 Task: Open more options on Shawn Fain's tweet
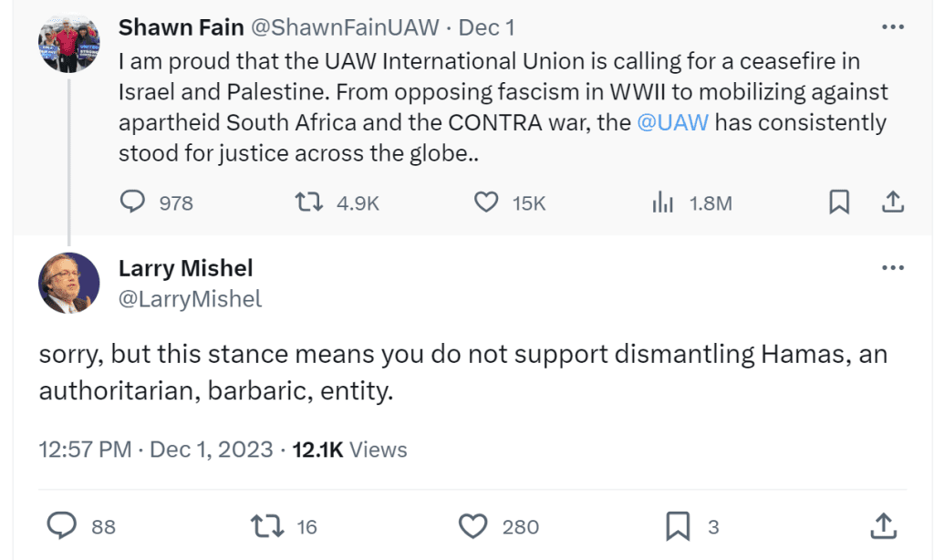[x=893, y=27]
